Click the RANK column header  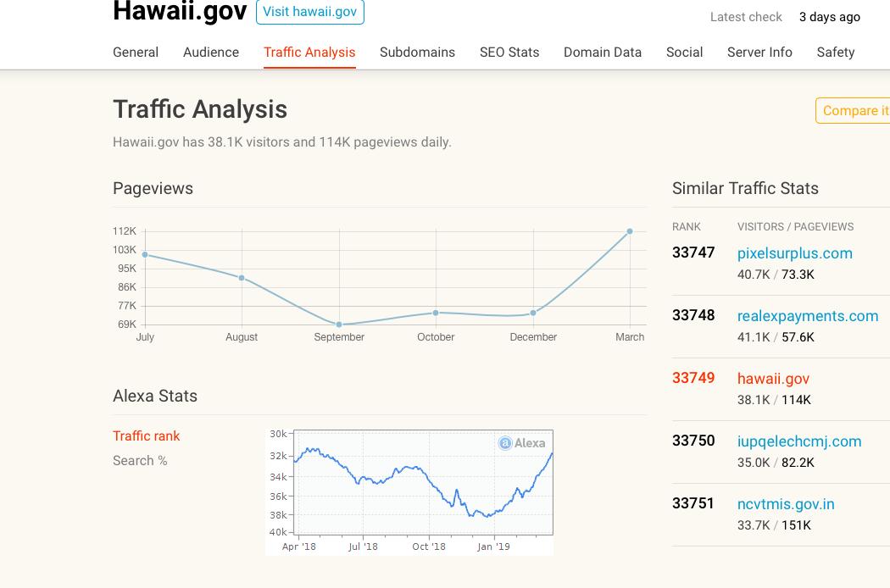click(687, 227)
